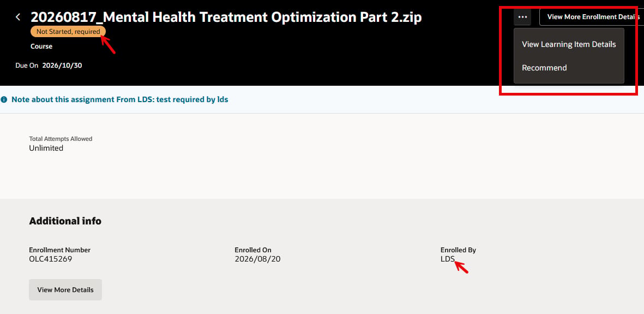Click the blue info icon beside the note

pyautogui.click(x=4, y=99)
